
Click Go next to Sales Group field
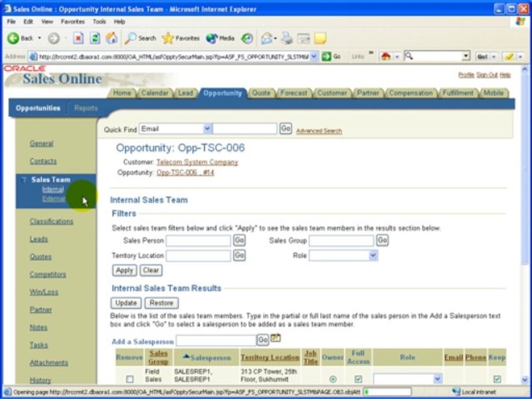(x=382, y=240)
